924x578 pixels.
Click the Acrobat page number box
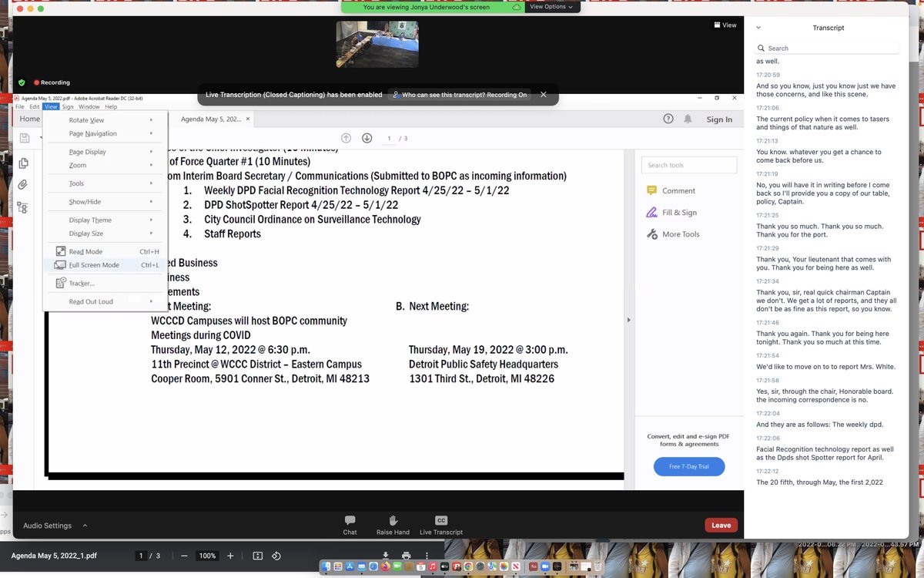390,139
